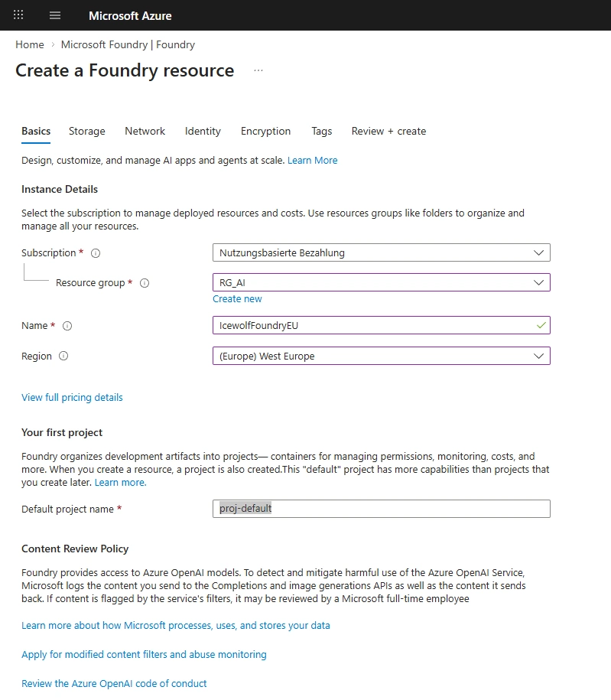Click the Default project name field
This screenshot has width=611, height=700.
381,509
